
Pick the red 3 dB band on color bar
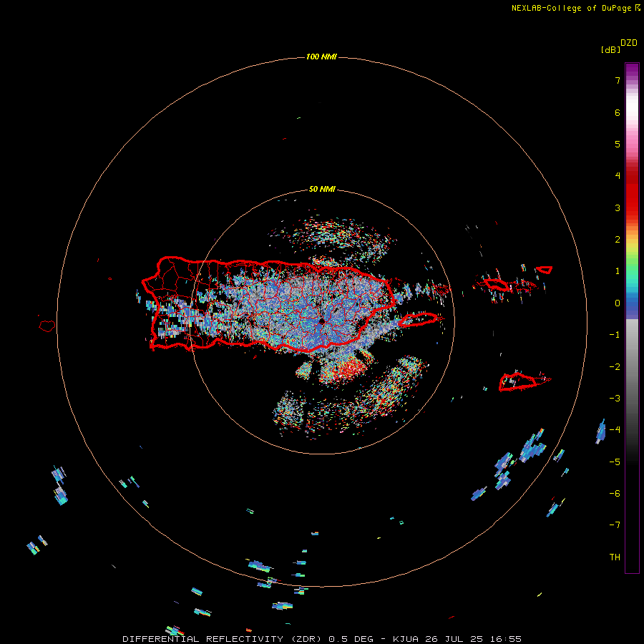(x=632, y=208)
